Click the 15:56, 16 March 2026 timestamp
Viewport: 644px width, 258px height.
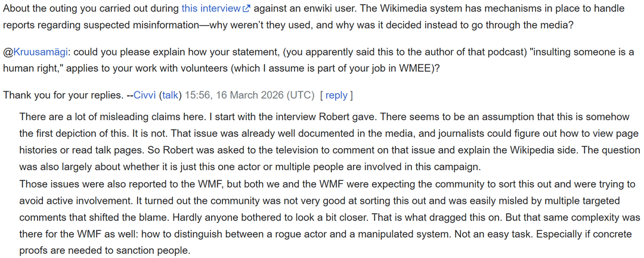pos(249,95)
